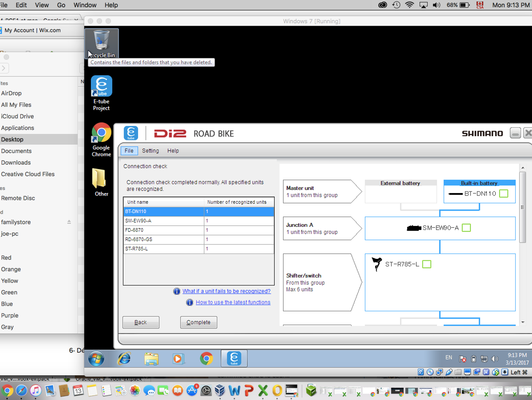The width and height of the screenshot is (532, 400).
Task: Select the ST-R785-L row in unit table
Action: pyautogui.click(x=199, y=249)
